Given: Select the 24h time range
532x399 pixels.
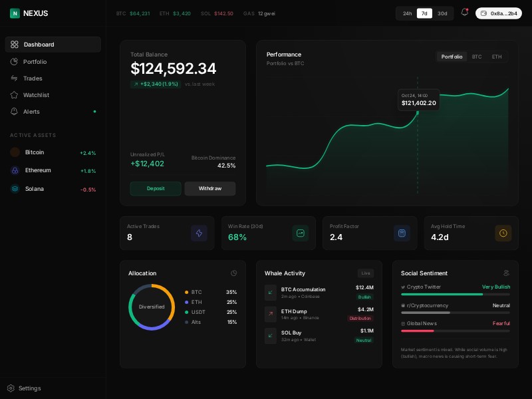Looking at the screenshot, I should (x=407, y=13).
